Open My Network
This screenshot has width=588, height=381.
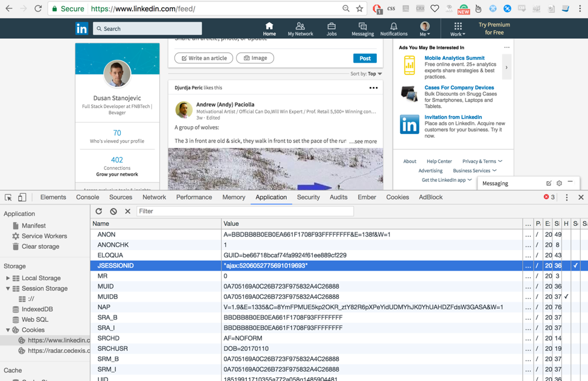click(301, 29)
